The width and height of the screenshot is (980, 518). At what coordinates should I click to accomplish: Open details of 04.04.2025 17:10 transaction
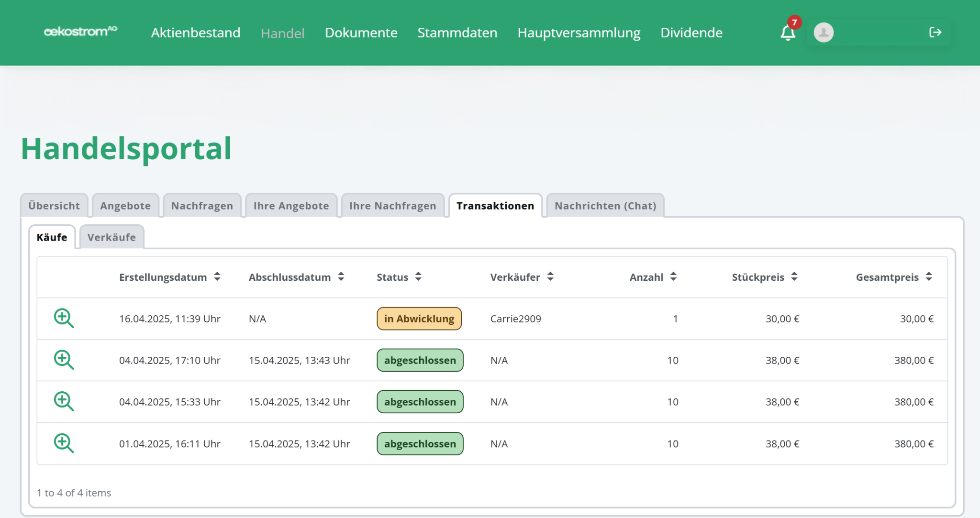coord(64,360)
